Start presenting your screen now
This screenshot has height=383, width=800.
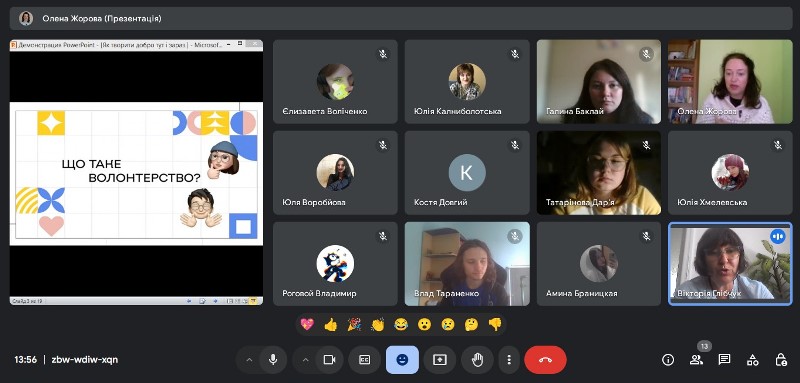coord(439,360)
